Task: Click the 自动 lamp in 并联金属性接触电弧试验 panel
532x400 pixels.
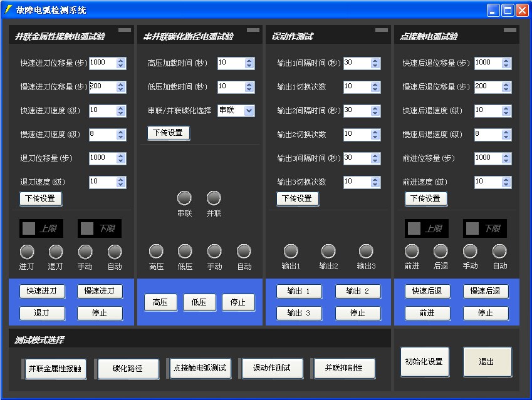Action: 115,252
